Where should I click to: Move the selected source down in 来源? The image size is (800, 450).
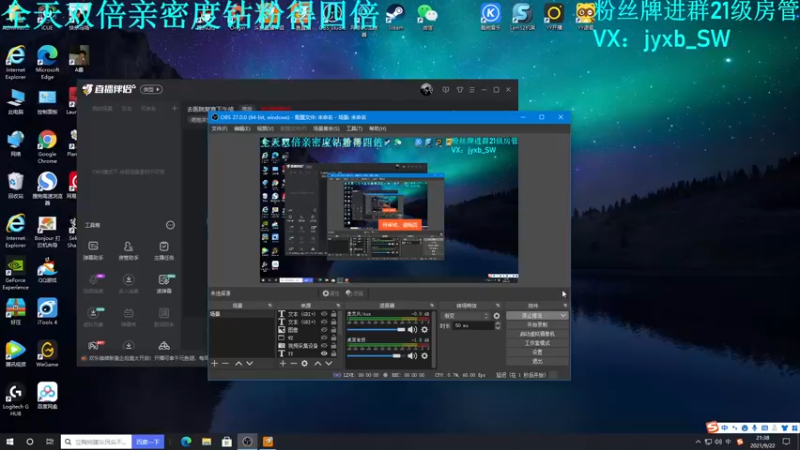(x=329, y=363)
